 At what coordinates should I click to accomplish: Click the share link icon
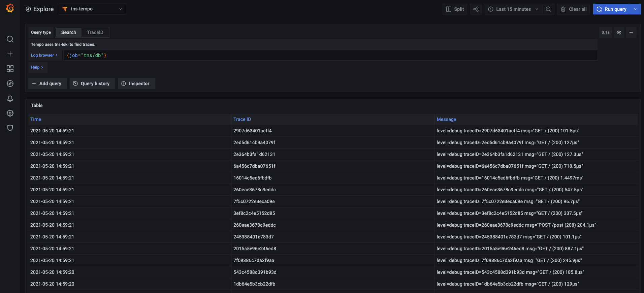point(476,9)
